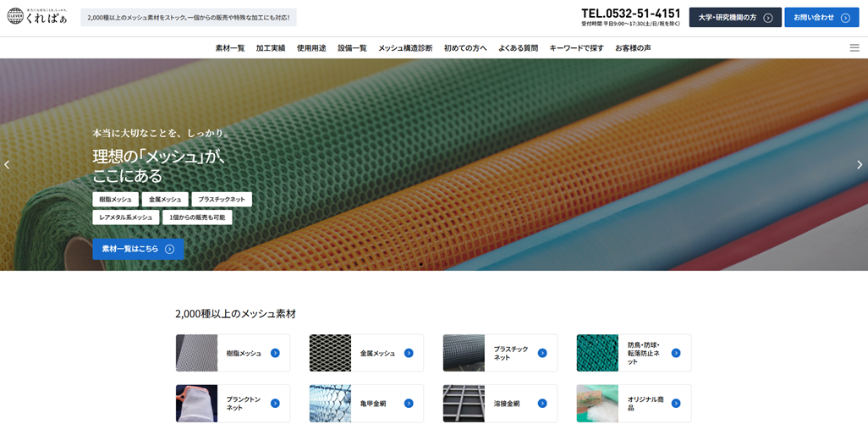
Task: Advance to the next hero slide
Action: (x=860, y=165)
